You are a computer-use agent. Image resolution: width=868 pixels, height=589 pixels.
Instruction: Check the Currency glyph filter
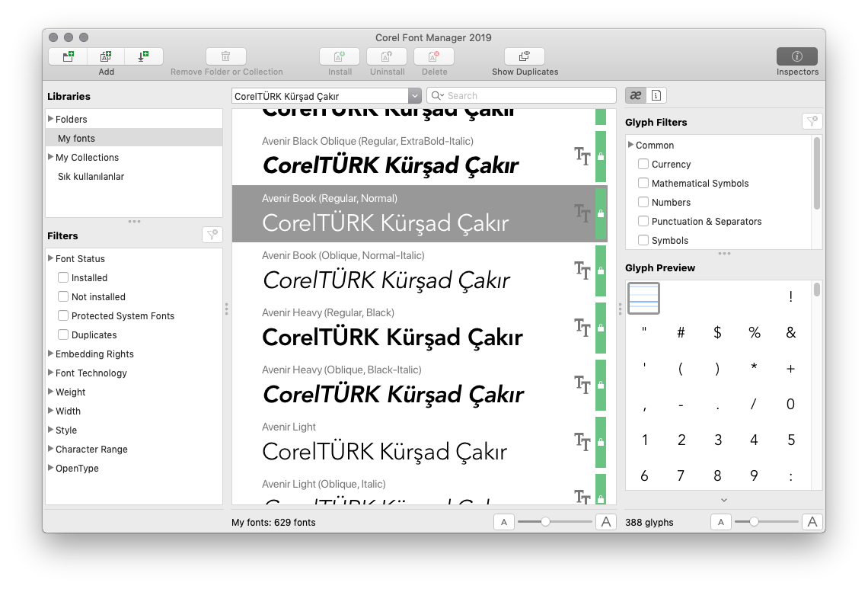click(643, 164)
